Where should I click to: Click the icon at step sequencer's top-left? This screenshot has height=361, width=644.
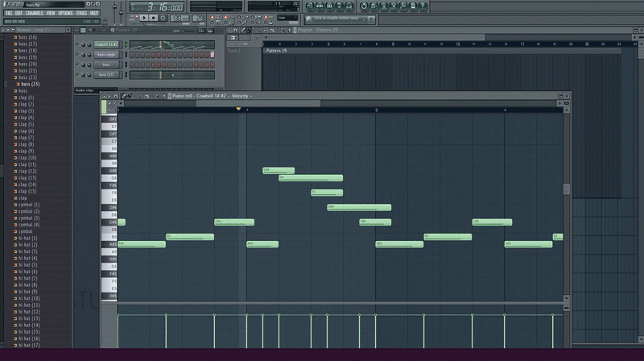pyautogui.click(x=83, y=31)
